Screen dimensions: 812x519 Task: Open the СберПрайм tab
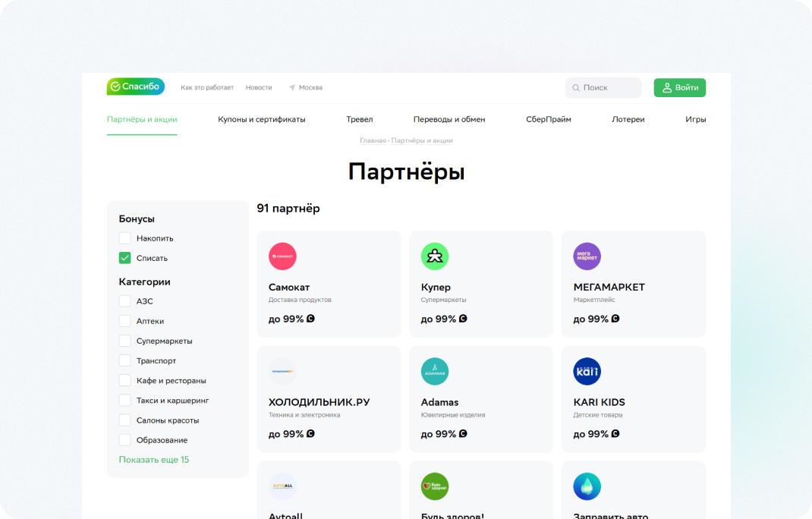point(548,119)
